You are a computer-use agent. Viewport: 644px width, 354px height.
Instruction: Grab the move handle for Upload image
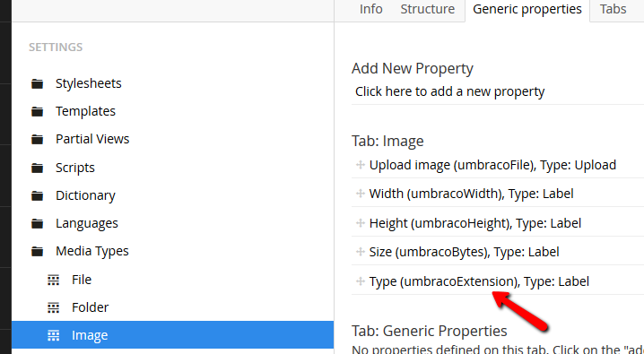coord(361,165)
